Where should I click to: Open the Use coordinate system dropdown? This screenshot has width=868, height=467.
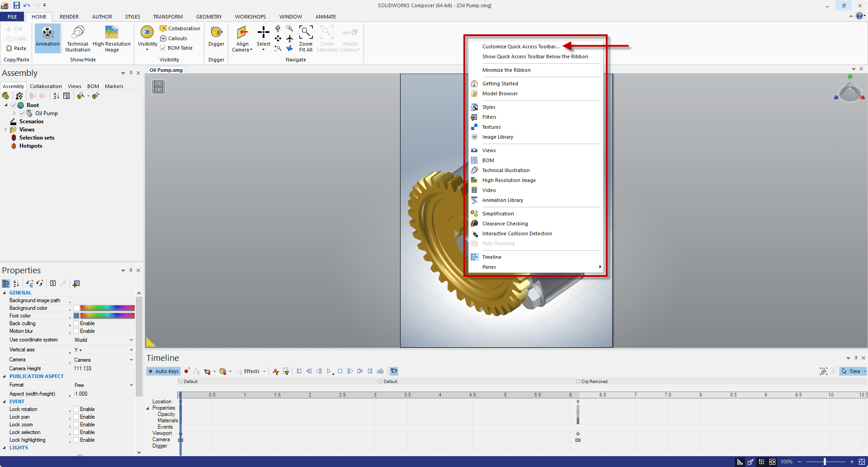point(131,340)
